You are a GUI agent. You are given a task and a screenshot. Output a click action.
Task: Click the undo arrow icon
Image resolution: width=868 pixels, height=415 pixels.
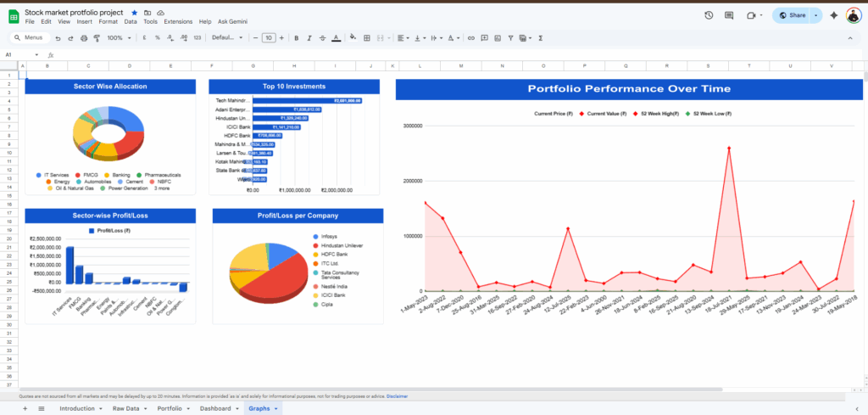57,38
